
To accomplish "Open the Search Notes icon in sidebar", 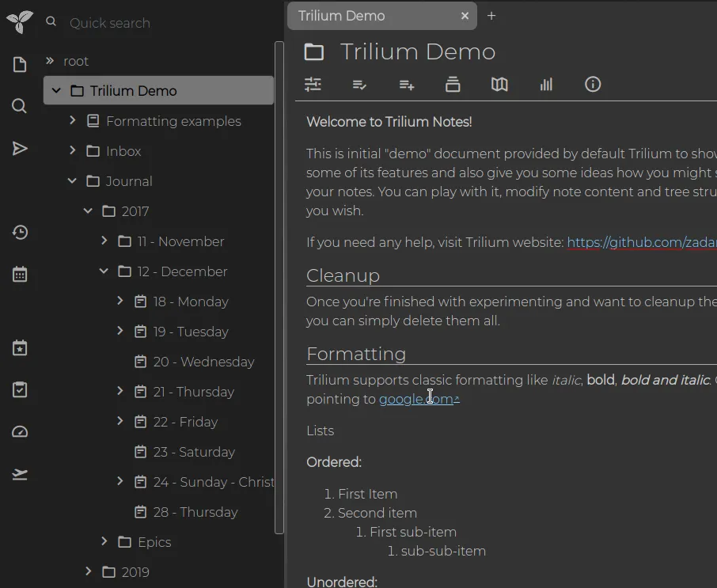I will [19, 105].
